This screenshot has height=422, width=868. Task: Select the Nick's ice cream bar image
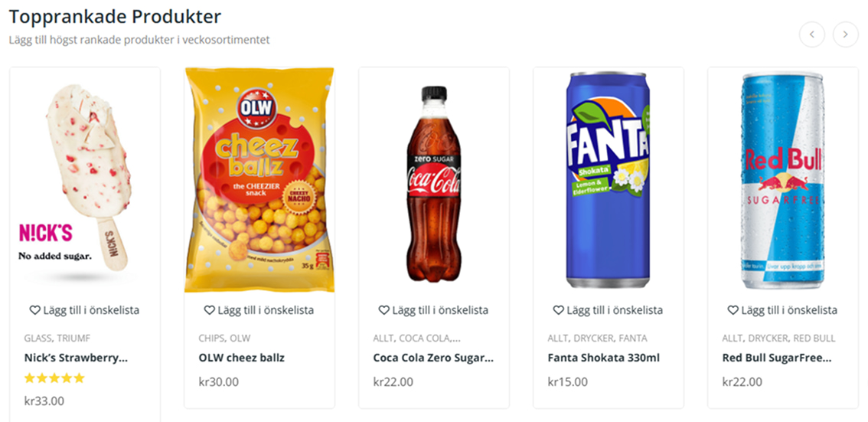click(x=84, y=180)
